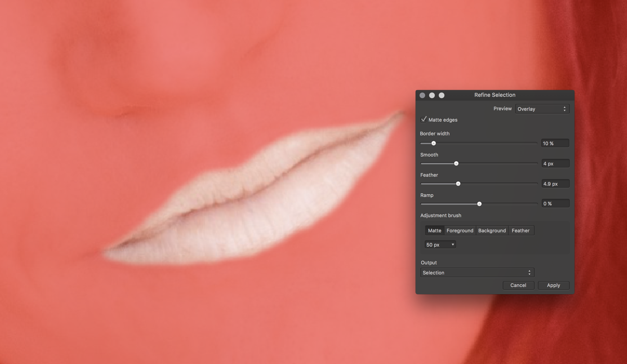Click the Refine Selection title bar

[495, 95]
